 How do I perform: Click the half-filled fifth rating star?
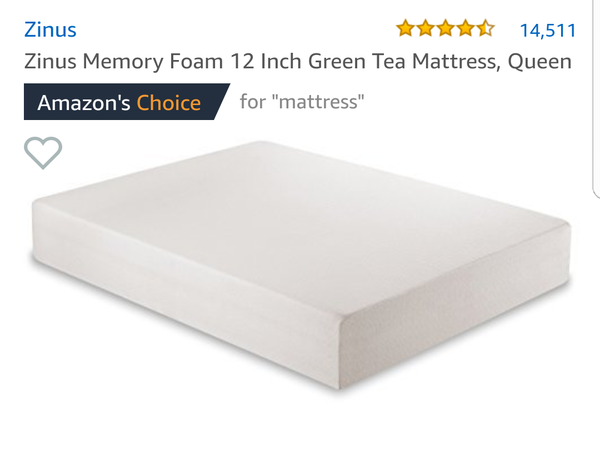coord(486,29)
